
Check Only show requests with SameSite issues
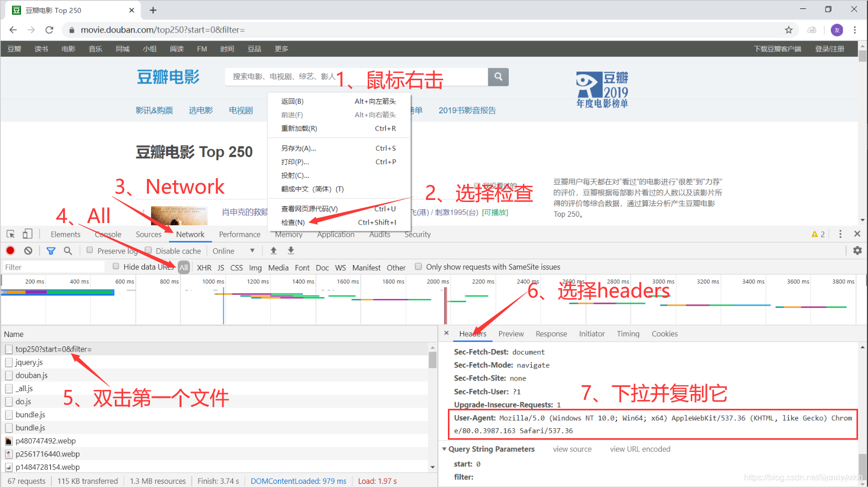pos(419,267)
